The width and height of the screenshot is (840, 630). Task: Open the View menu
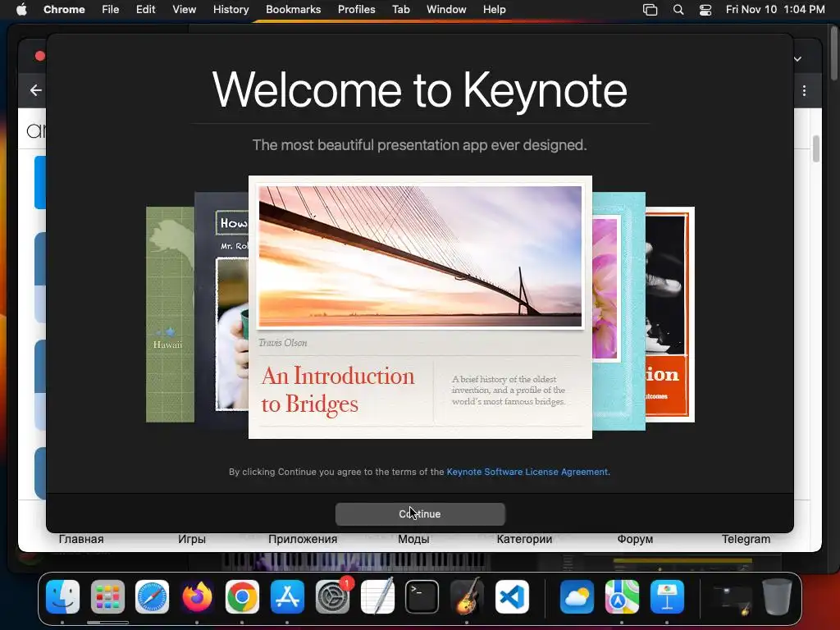pos(184,10)
